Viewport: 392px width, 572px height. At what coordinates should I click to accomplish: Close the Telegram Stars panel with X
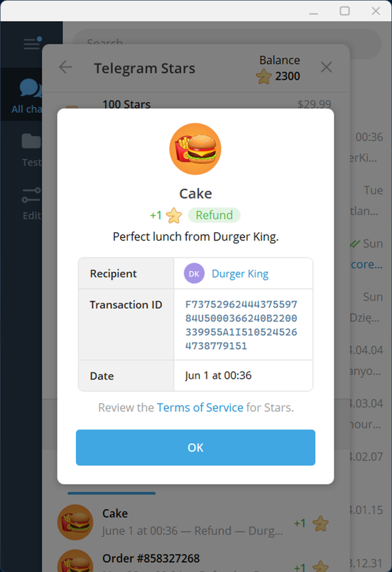[x=327, y=67]
